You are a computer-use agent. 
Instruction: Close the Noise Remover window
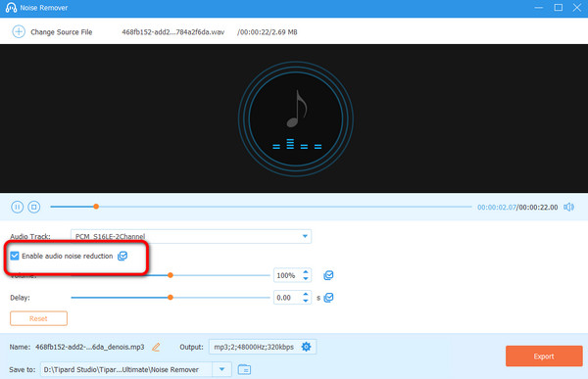[577, 8]
